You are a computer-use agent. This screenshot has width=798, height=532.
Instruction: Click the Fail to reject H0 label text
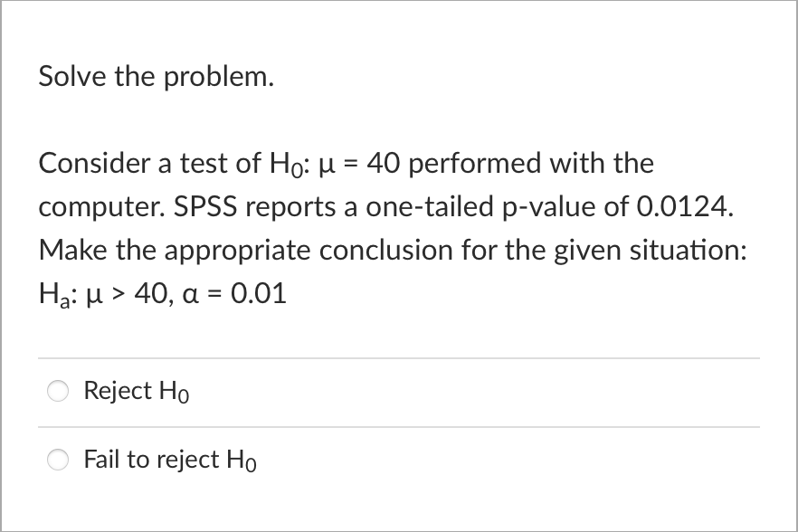(170, 460)
